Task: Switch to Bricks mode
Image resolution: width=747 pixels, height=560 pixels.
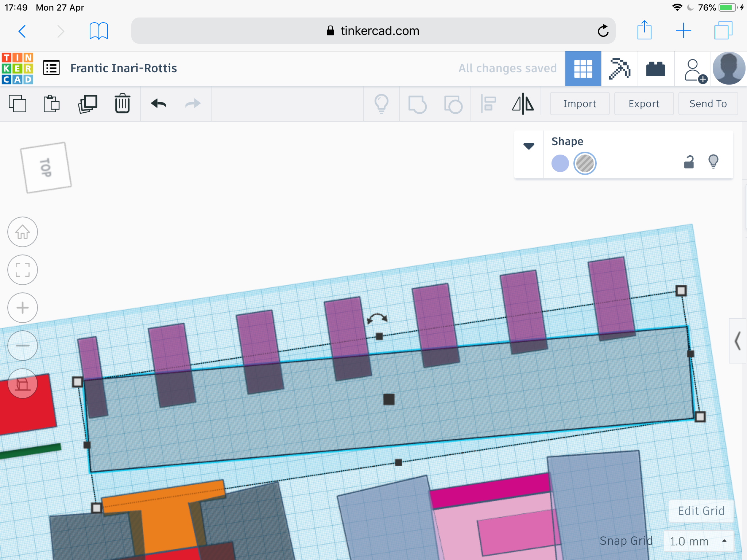Action: (x=655, y=69)
